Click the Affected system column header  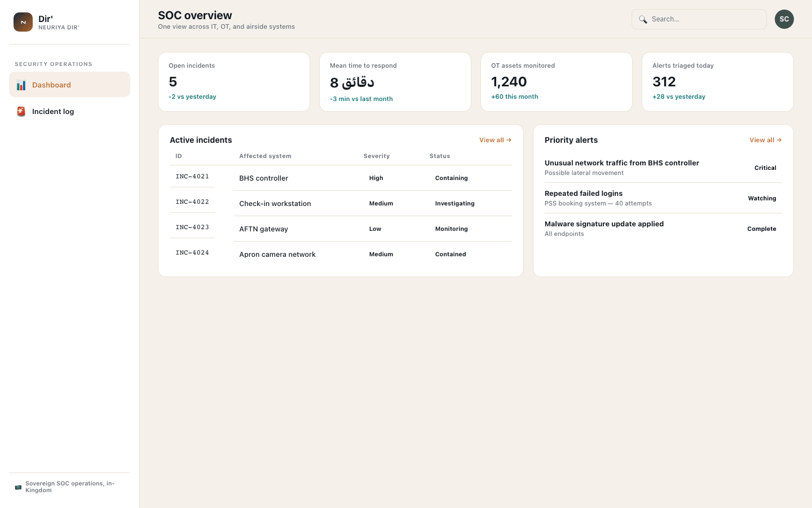[x=265, y=156]
